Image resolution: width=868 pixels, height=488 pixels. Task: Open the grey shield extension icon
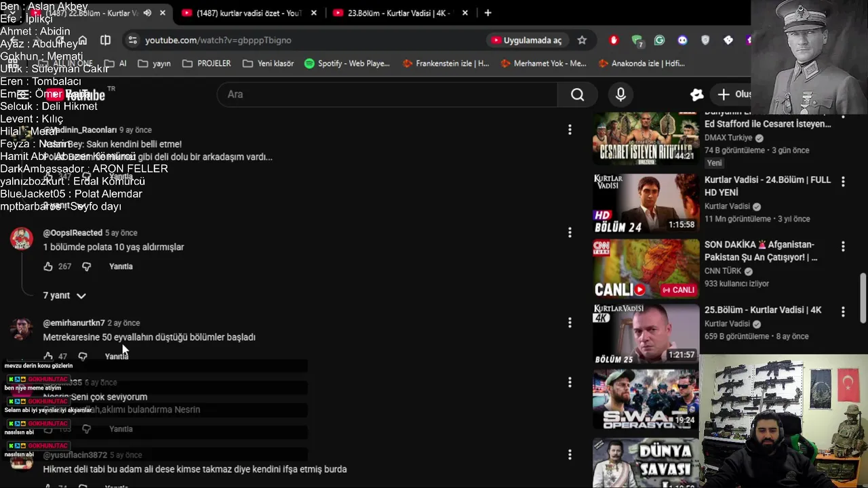[705, 40]
